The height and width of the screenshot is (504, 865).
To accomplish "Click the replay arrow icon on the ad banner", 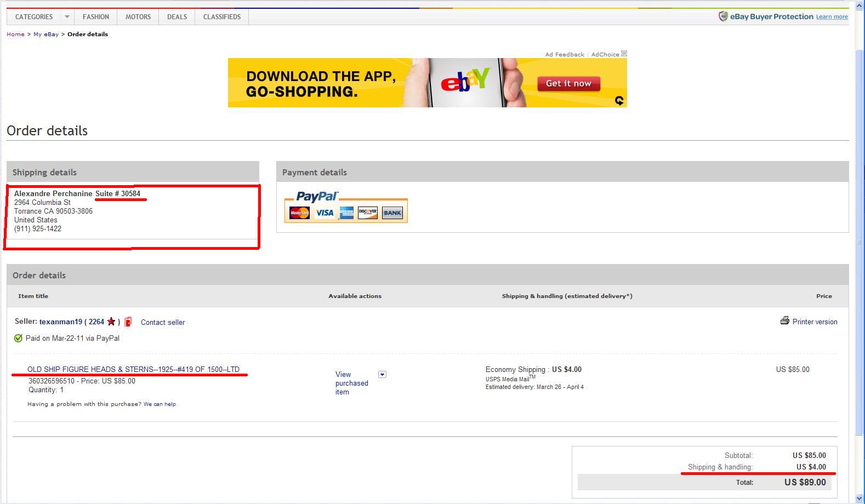I will (619, 100).
